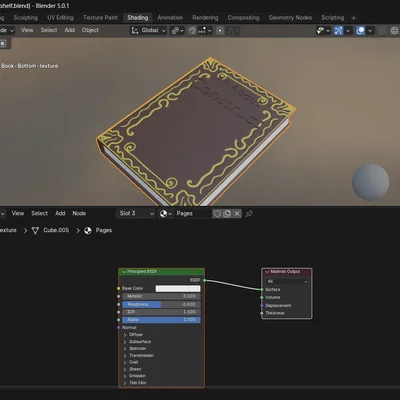Open the material browse sphere icon
Viewport: 400px width, 400px height.
(166, 214)
